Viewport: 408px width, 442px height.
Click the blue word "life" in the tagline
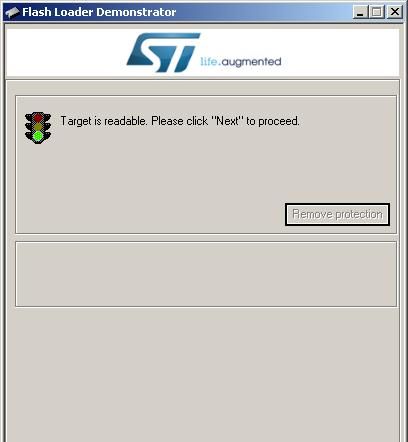pos(209,62)
